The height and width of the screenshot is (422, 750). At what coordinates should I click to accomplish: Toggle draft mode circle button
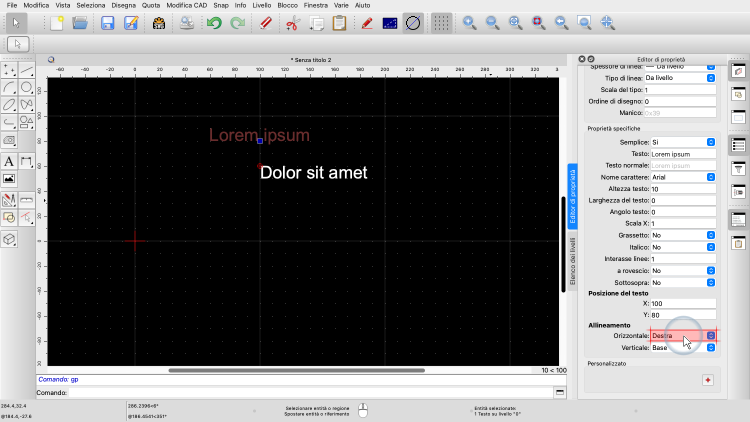[412, 22]
